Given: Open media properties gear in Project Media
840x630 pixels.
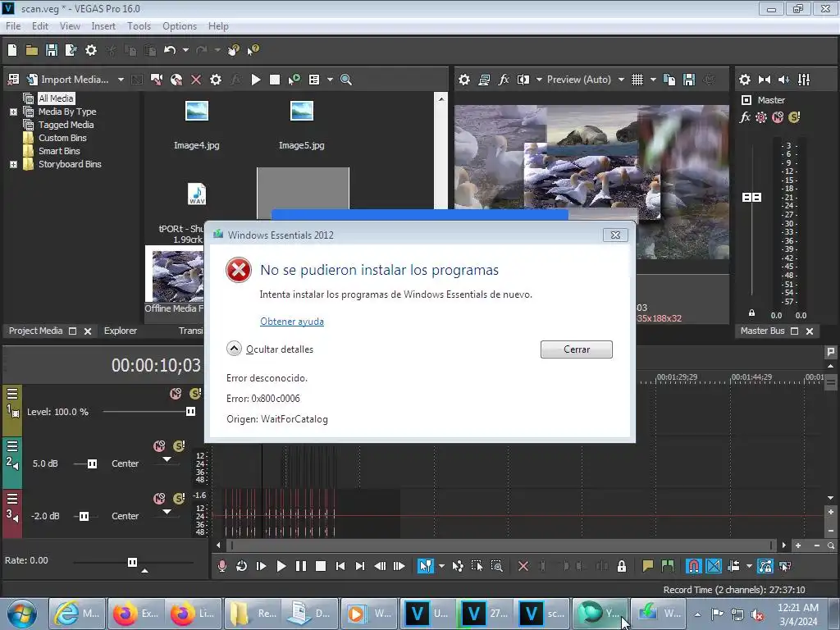Looking at the screenshot, I should click(216, 80).
